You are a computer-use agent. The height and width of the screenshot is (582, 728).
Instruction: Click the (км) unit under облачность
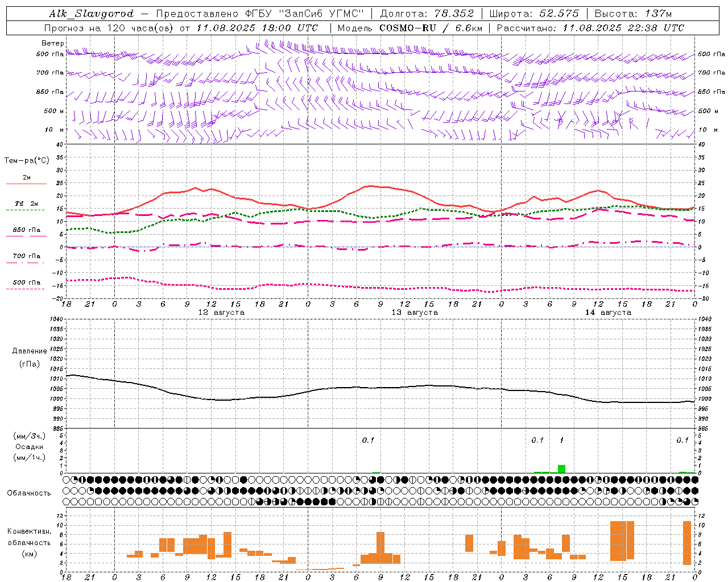pyautogui.click(x=29, y=554)
